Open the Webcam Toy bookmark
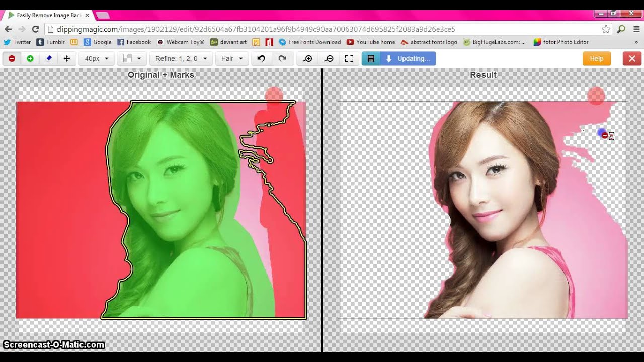This screenshot has width=644, height=362. 181,42
